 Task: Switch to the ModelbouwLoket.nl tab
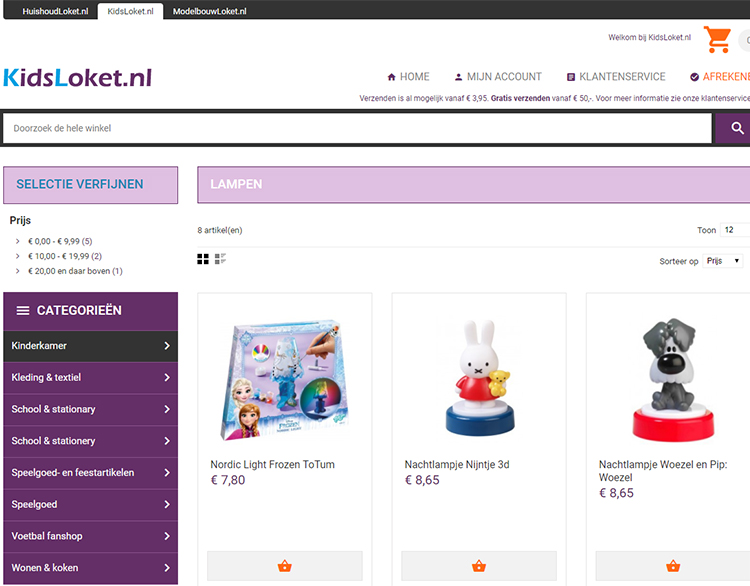click(210, 11)
